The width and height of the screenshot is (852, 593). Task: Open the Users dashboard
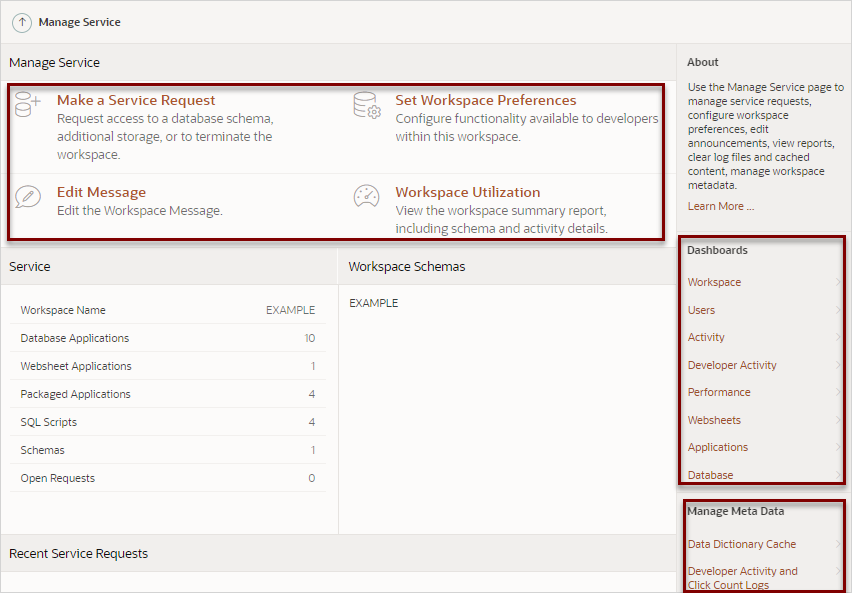point(701,310)
